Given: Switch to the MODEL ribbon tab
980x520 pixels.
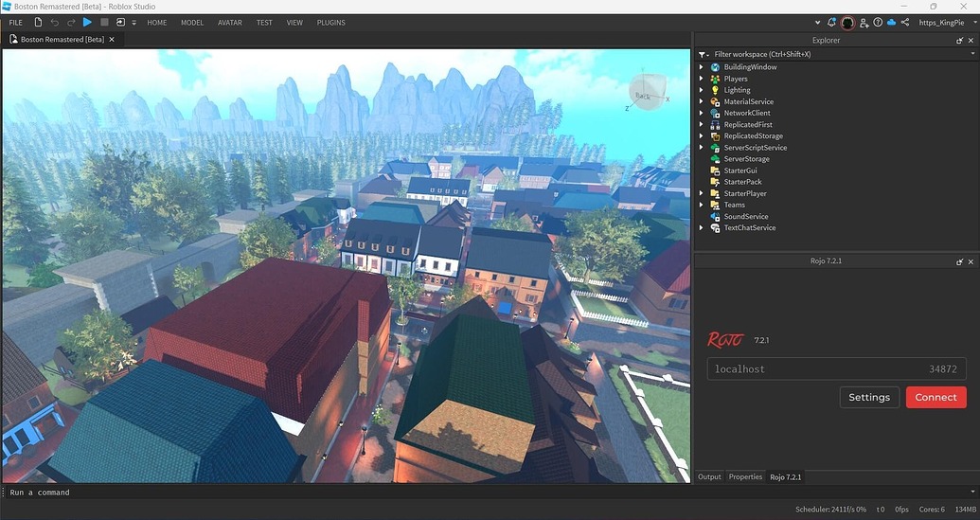Looking at the screenshot, I should point(192,23).
